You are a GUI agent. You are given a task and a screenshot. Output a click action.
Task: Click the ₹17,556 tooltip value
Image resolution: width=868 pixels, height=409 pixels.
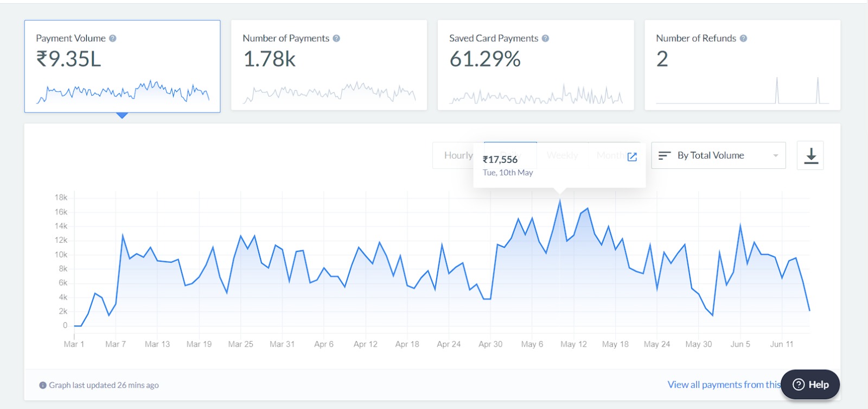[x=500, y=160]
